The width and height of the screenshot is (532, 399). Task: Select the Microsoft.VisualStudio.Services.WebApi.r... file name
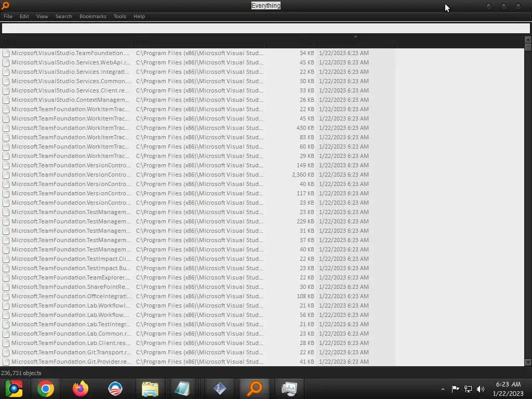point(71,62)
